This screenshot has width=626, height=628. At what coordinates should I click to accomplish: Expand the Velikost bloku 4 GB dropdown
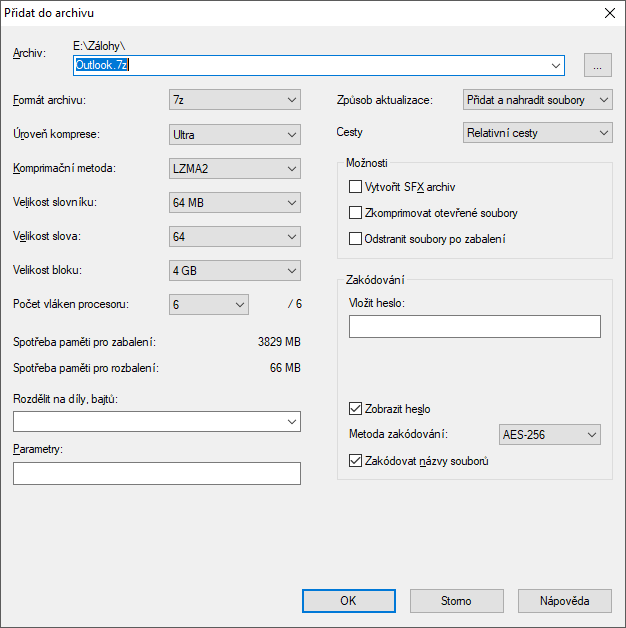[235, 271]
